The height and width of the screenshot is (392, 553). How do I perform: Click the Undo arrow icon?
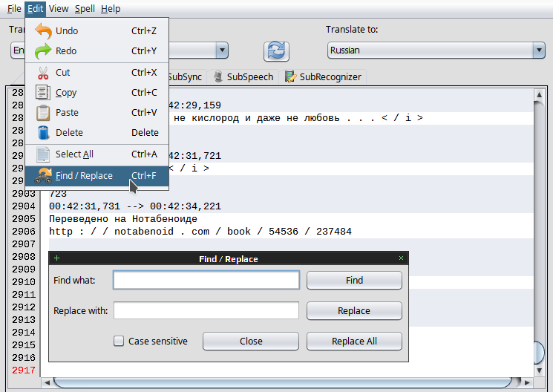pos(43,30)
